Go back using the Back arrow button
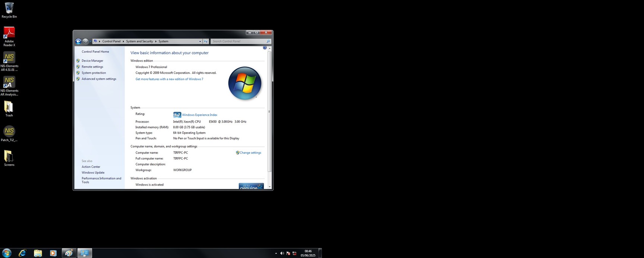The image size is (644, 258). (78, 41)
